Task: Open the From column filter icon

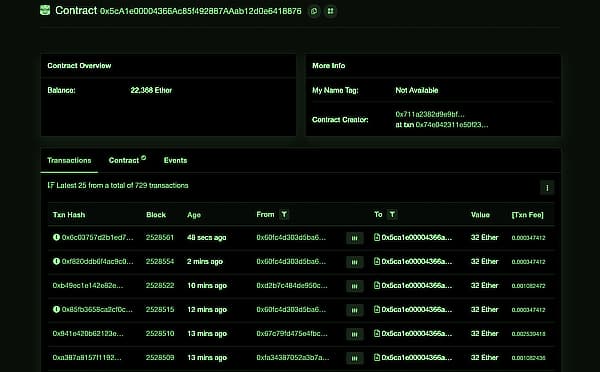Action: [284, 215]
